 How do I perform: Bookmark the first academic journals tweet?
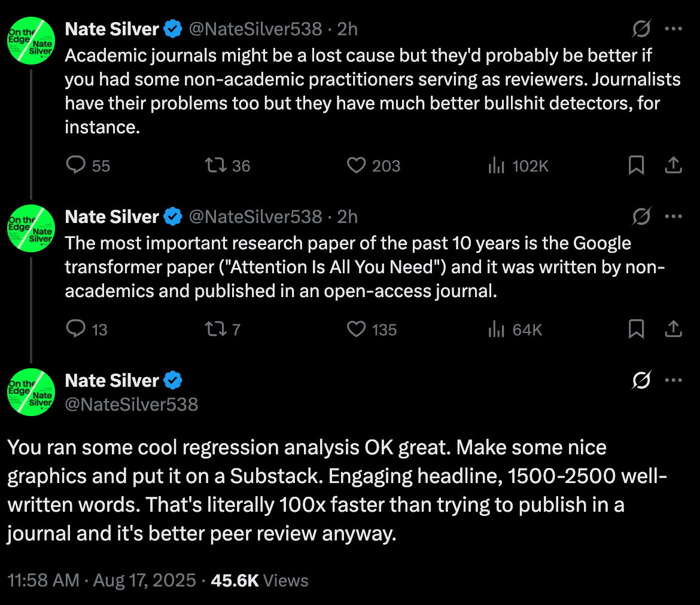pyautogui.click(x=636, y=165)
